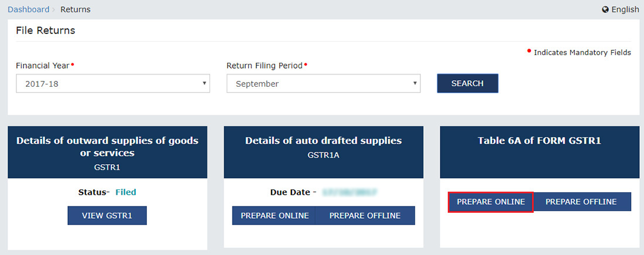Choose PREPARE OFFLINE under GSTR1A
This screenshot has width=644, height=255.
click(365, 216)
